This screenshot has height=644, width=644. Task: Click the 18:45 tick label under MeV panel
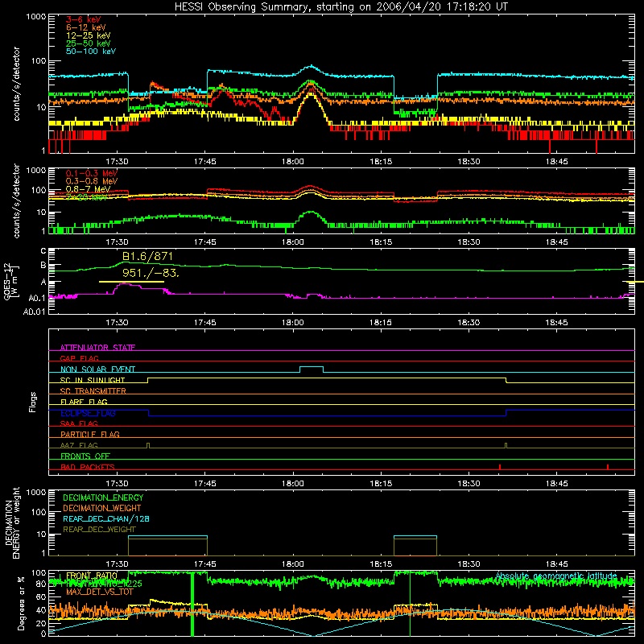tap(556, 242)
